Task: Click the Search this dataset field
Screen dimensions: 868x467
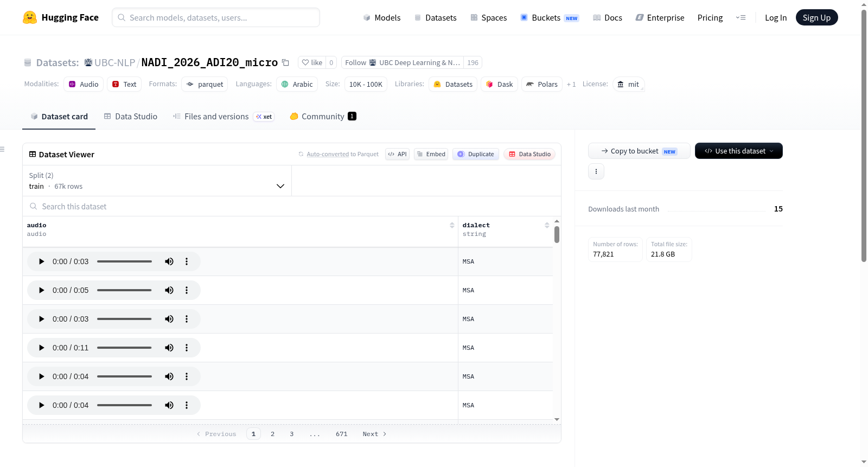Action: pyautogui.click(x=292, y=206)
